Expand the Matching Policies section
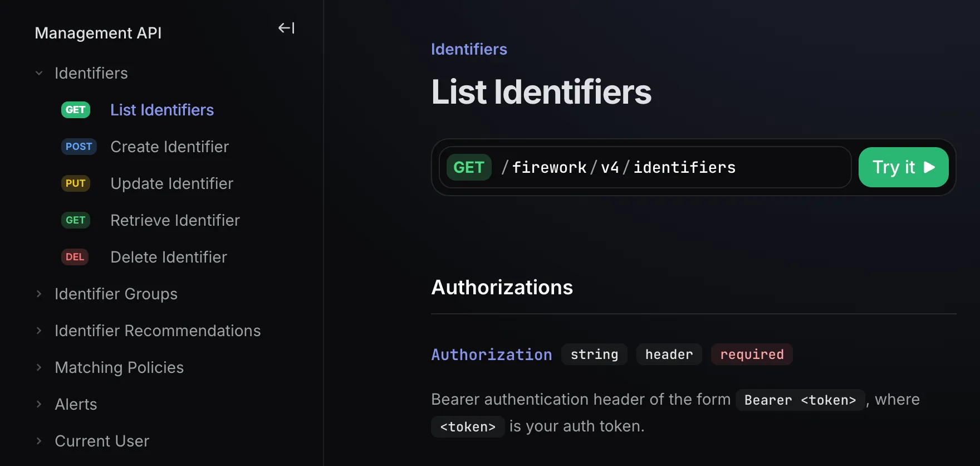 point(39,367)
